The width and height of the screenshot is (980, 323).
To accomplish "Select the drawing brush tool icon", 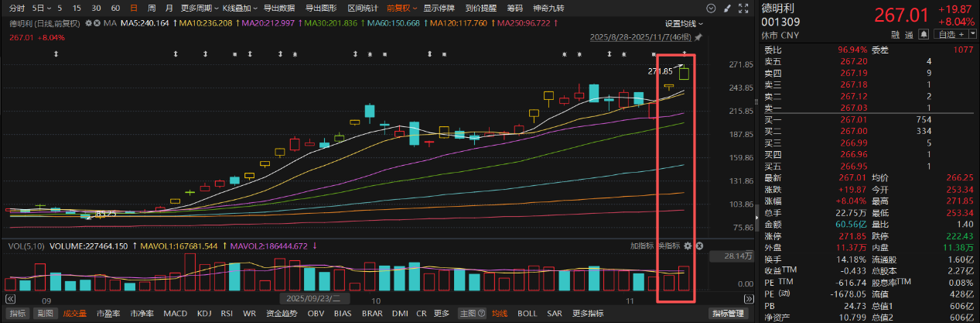I will pos(727,9).
